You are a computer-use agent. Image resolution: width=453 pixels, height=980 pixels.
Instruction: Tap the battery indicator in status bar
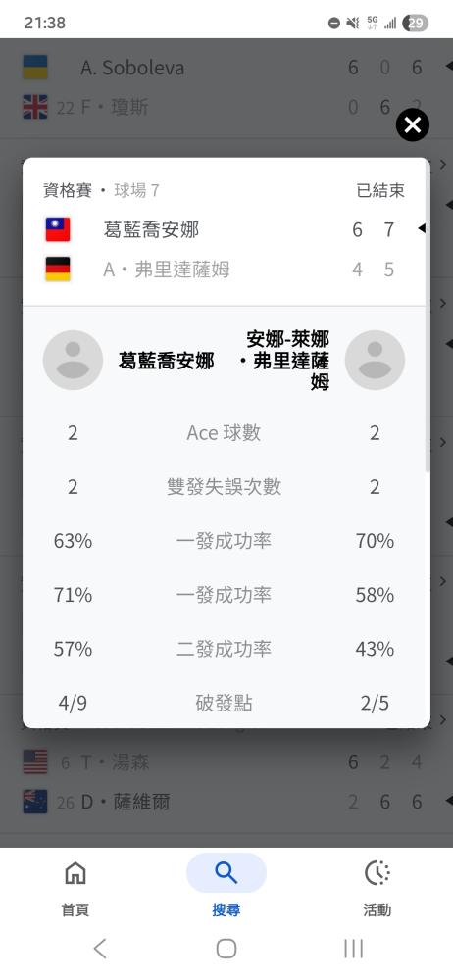tap(416, 24)
